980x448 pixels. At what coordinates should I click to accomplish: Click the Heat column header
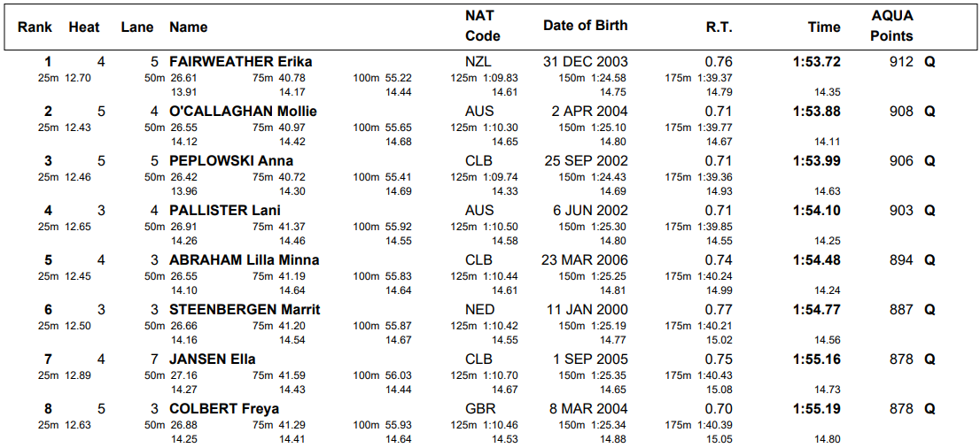[84, 27]
